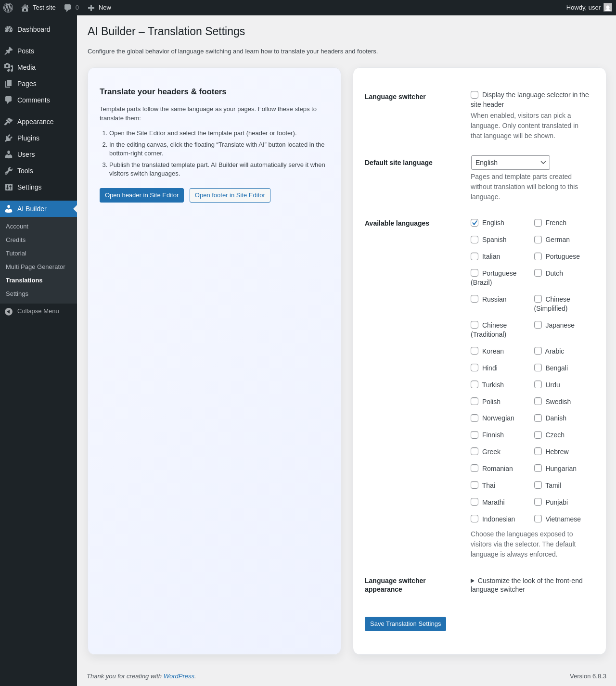Collapse the admin sidebar menu
Viewport: 616px width, 686px height.
click(x=38, y=311)
